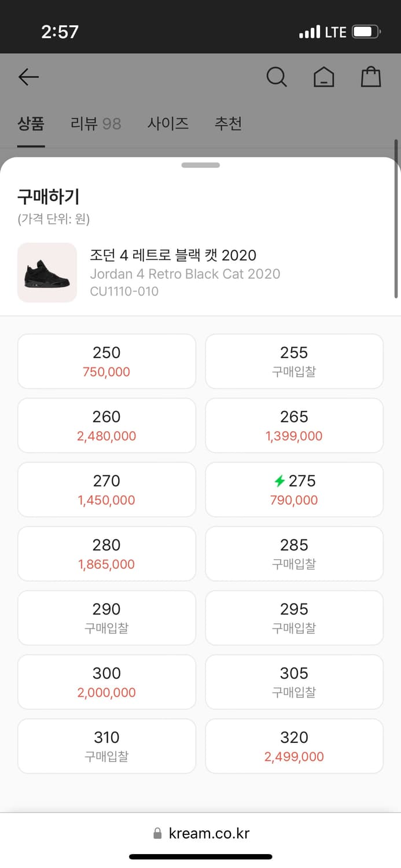The width and height of the screenshot is (401, 868).
Task: Tap the home icon in the top bar
Action: pyautogui.click(x=324, y=76)
